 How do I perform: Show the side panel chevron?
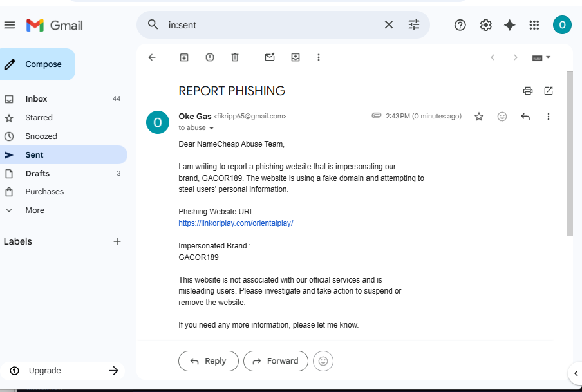click(576, 373)
